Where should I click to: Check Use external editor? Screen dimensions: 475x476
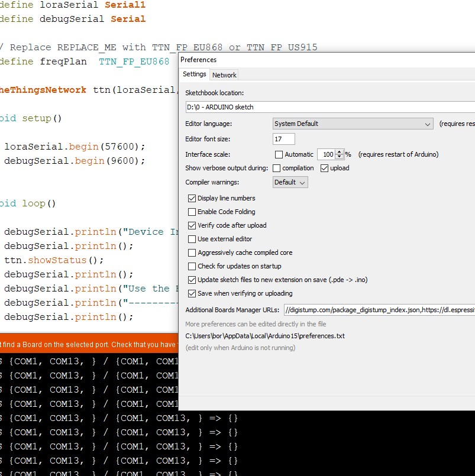click(192, 239)
